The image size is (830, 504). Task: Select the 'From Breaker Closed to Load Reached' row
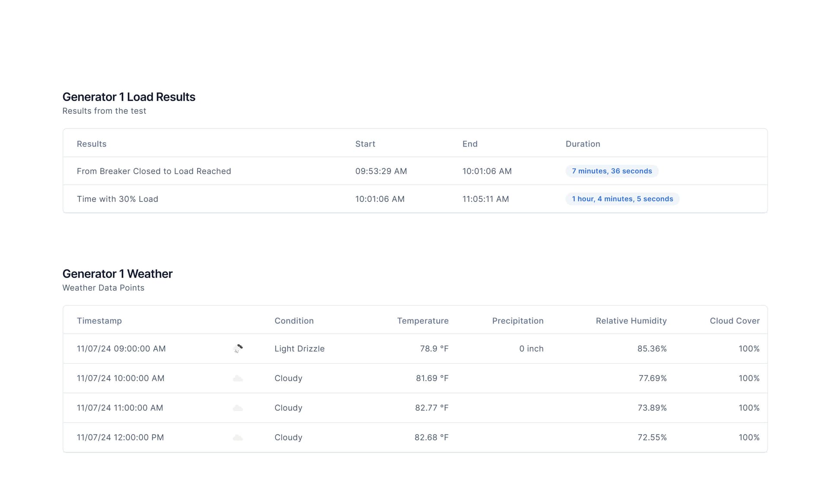[x=154, y=171]
